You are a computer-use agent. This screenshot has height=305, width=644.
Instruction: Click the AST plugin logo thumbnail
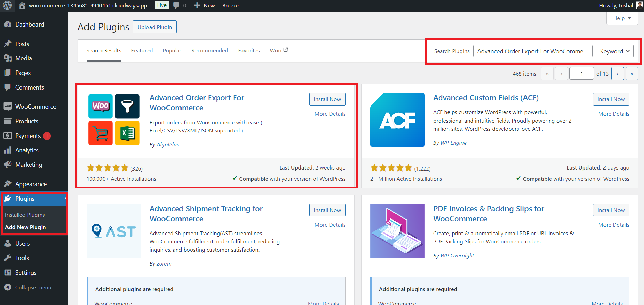tap(114, 231)
